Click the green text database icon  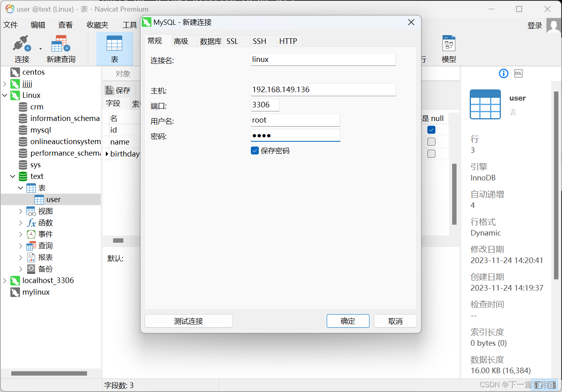tap(23, 176)
